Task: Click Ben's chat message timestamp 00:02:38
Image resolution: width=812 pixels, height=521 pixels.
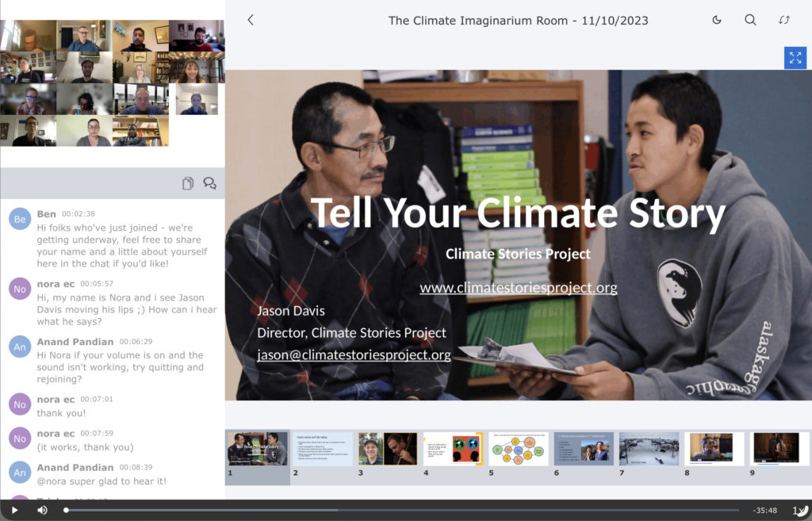Action: [79, 214]
